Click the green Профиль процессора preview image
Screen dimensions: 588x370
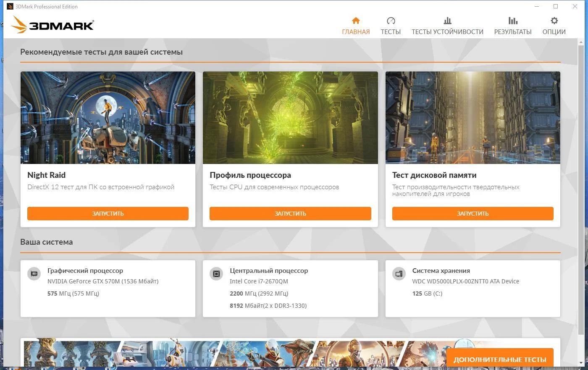click(290, 118)
